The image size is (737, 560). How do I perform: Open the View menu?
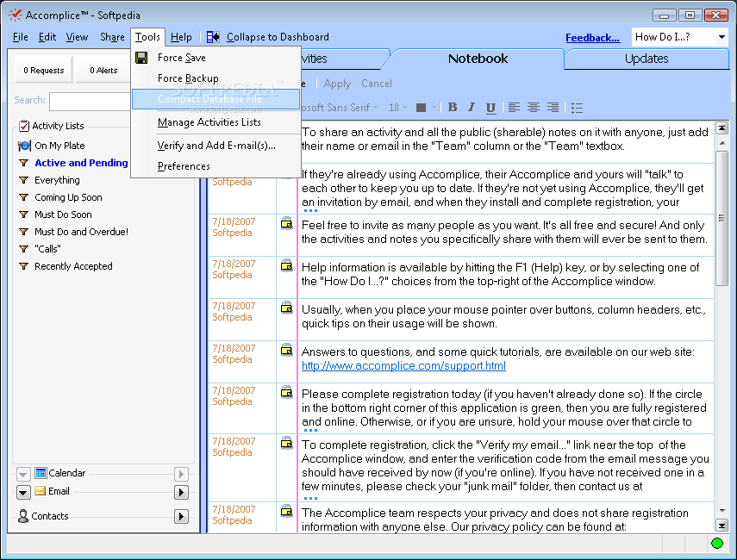tap(77, 37)
